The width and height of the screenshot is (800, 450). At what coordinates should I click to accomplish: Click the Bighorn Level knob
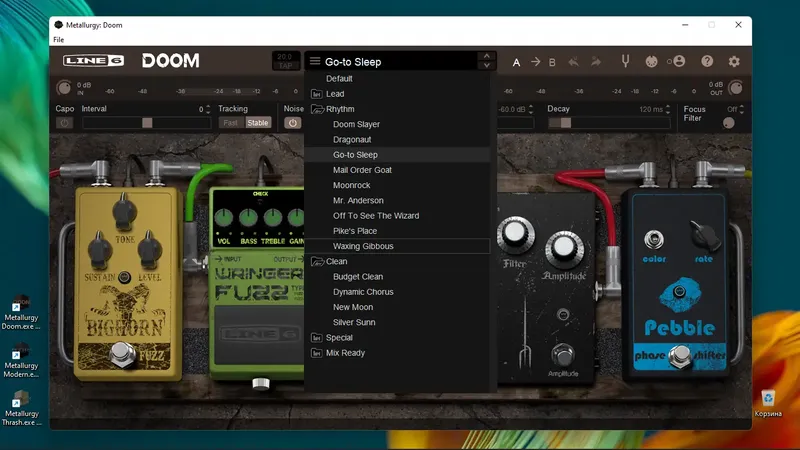pyautogui.click(x=149, y=249)
